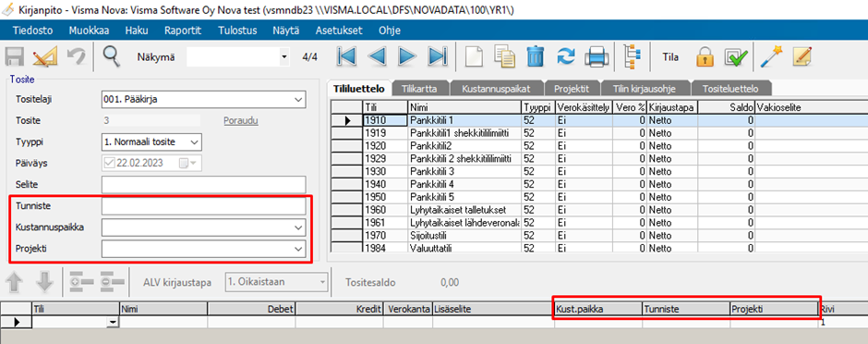Open the Näkymä view dropdown
Screen dimensions: 868x344
[x=284, y=57]
